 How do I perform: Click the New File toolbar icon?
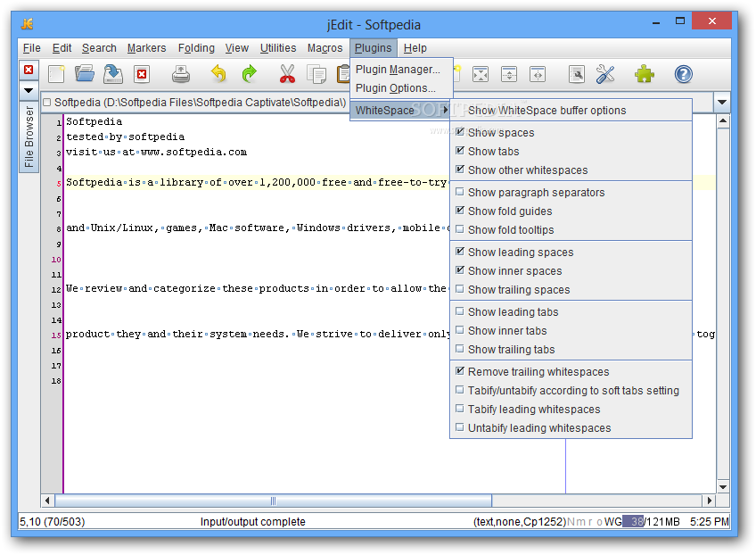click(x=56, y=74)
